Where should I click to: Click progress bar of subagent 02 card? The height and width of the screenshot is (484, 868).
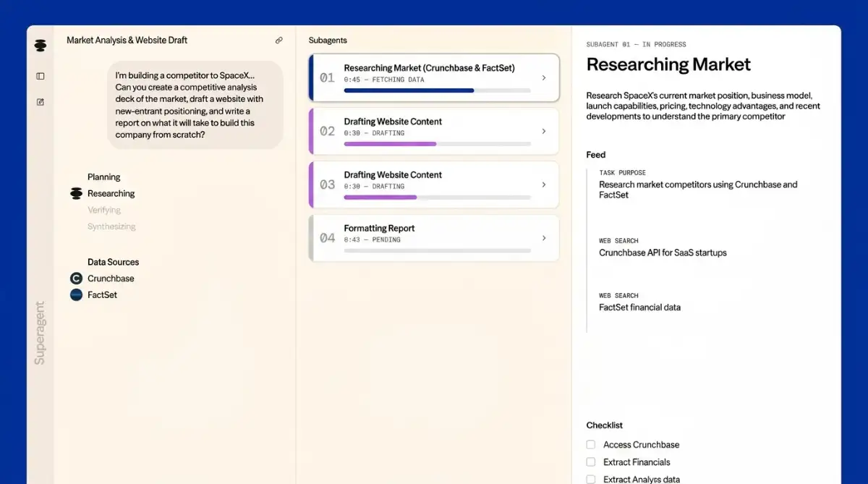pos(438,144)
